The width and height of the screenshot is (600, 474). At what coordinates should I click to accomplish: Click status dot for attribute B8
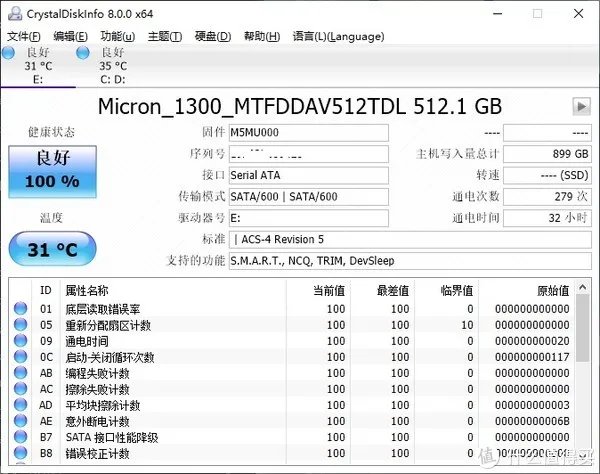click(x=20, y=453)
